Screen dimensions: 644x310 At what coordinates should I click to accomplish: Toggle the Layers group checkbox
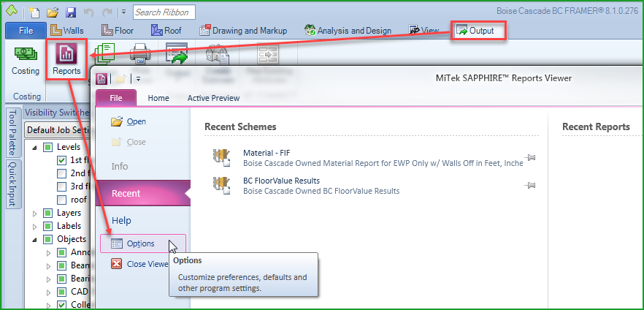(x=47, y=213)
